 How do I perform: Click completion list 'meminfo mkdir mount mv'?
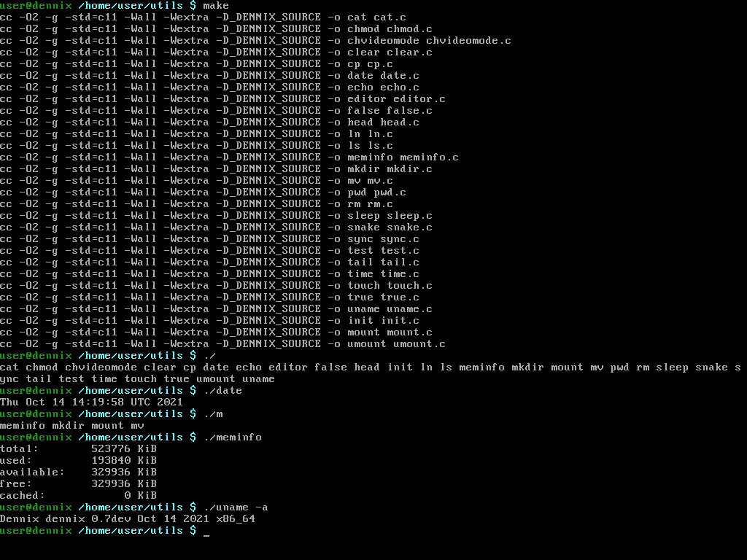(72, 426)
